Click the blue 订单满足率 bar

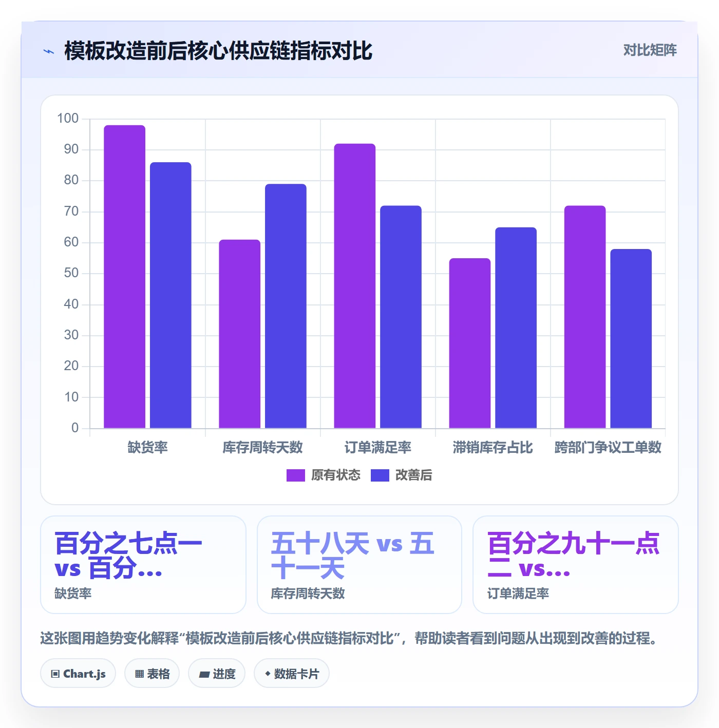click(401, 317)
